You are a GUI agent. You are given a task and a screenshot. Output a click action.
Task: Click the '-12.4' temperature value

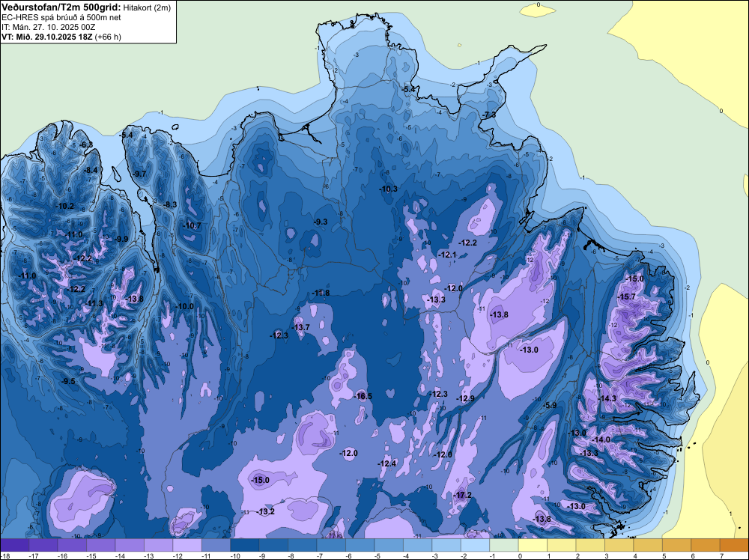coord(387,463)
